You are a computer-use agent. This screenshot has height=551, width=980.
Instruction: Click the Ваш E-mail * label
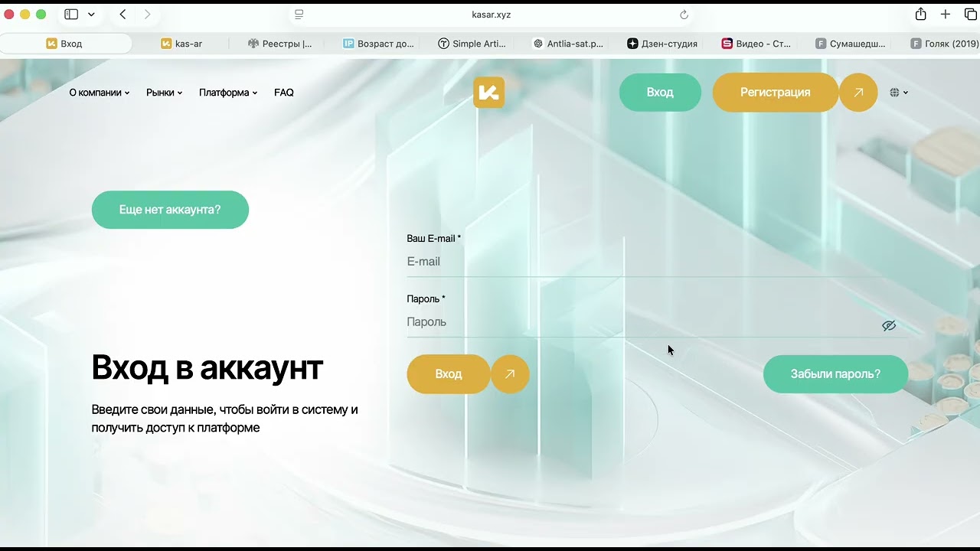[x=434, y=239]
